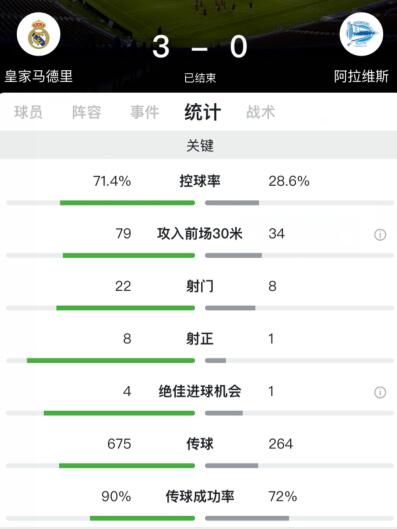Tap info icon beside 绝佳进球机会
Viewport: 397px width, 529px height.
click(x=380, y=392)
